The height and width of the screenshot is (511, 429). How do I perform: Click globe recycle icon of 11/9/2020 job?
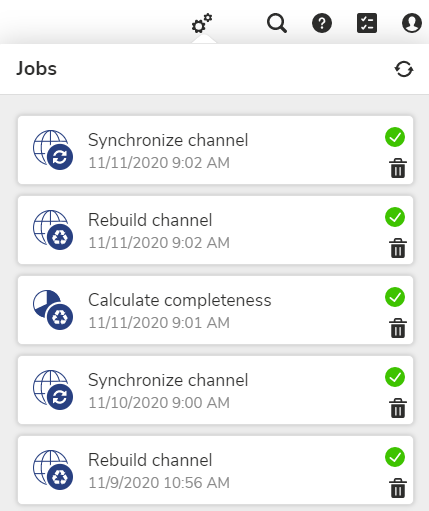(x=53, y=470)
